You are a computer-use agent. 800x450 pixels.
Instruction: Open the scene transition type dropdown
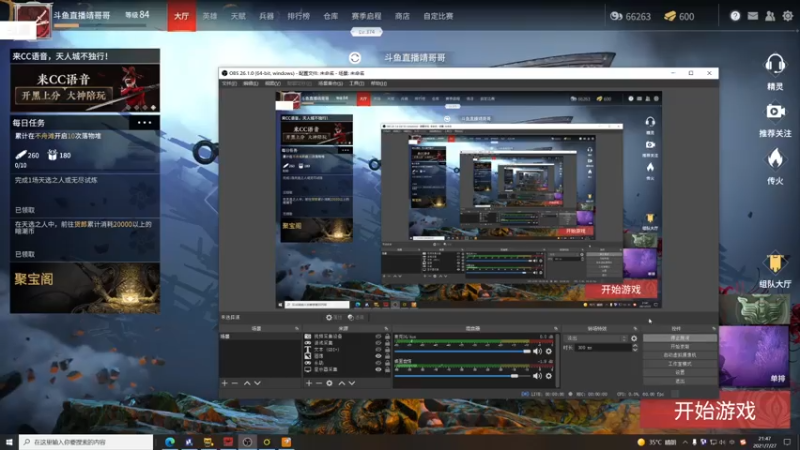(596, 338)
